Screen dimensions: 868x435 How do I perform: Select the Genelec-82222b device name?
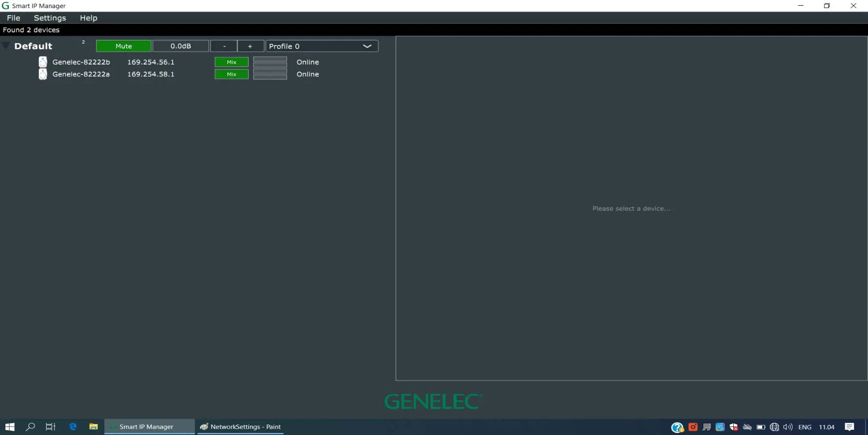pyautogui.click(x=81, y=62)
